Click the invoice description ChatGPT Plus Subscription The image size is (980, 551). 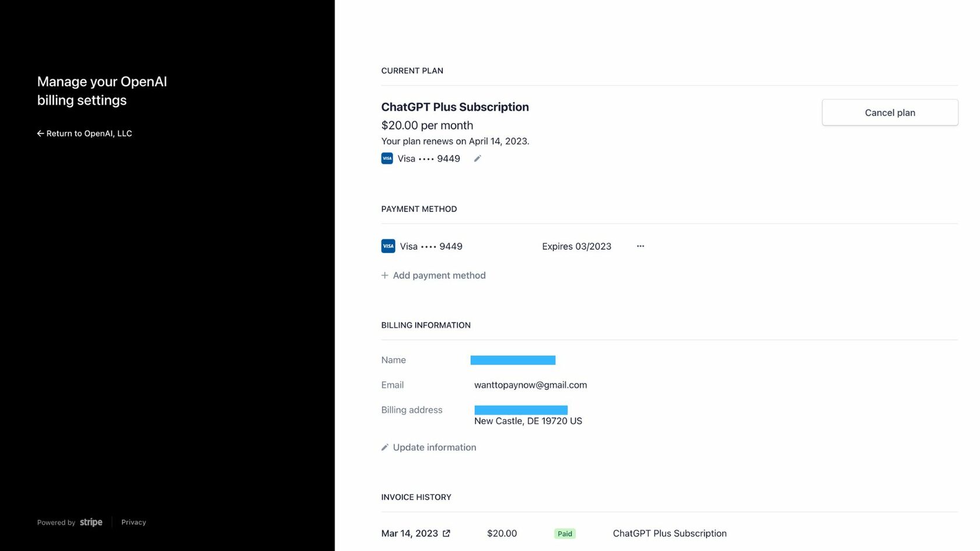pos(670,534)
